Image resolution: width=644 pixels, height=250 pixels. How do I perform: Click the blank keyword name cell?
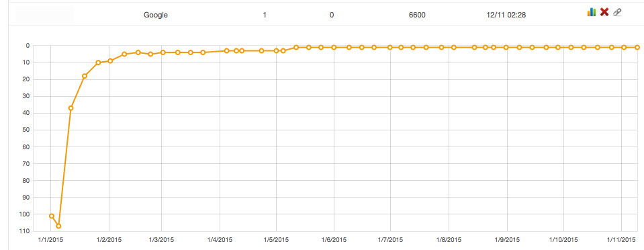pos(44,14)
